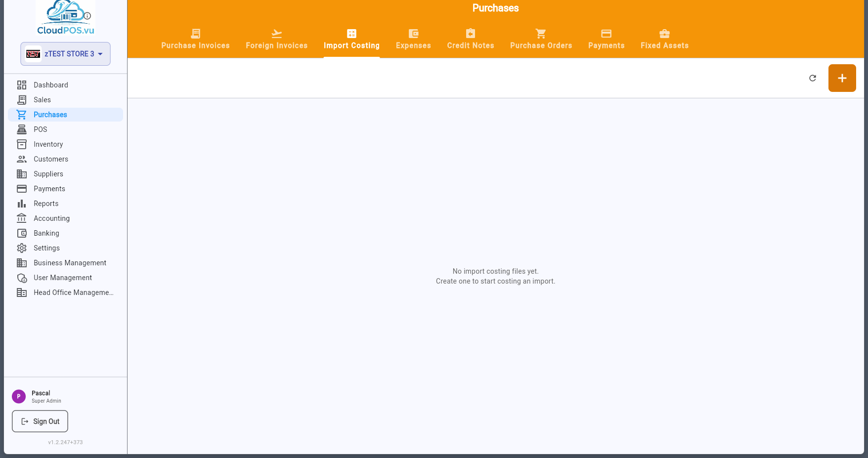Click the Expenses wallet icon
Screen dimensions: 868x458
(x=414, y=34)
